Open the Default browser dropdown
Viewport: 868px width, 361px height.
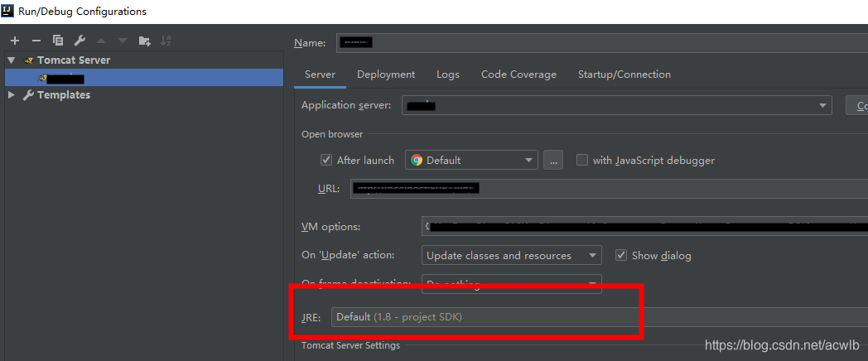click(x=471, y=160)
